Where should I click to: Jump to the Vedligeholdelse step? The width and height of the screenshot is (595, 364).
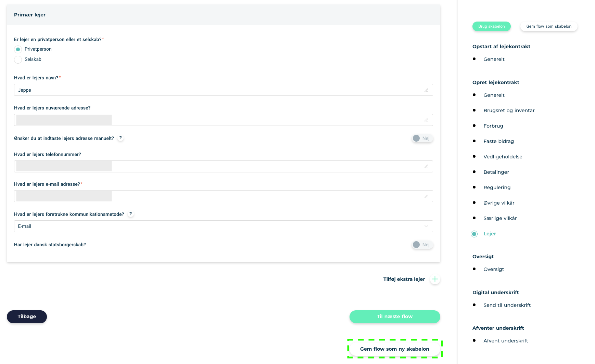coord(503,157)
